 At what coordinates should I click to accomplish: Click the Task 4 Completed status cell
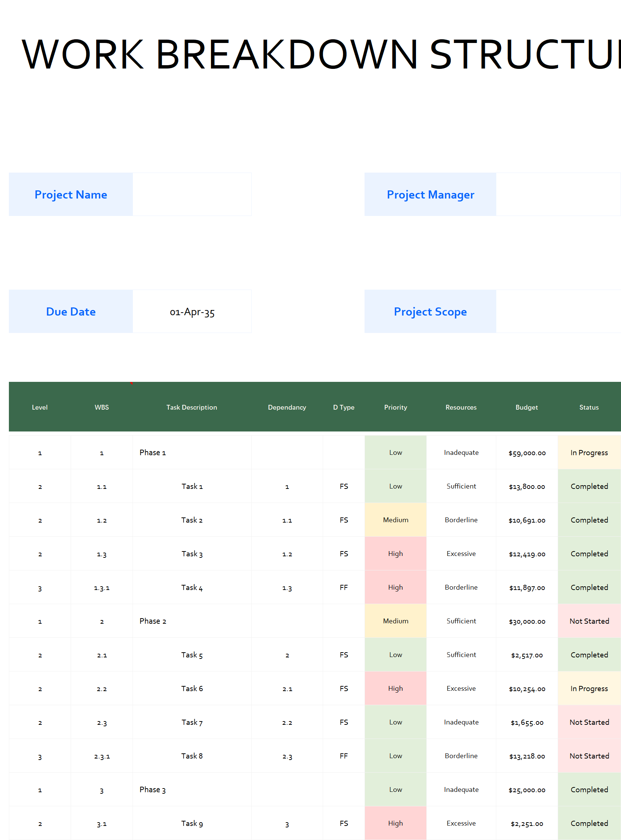[590, 587]
